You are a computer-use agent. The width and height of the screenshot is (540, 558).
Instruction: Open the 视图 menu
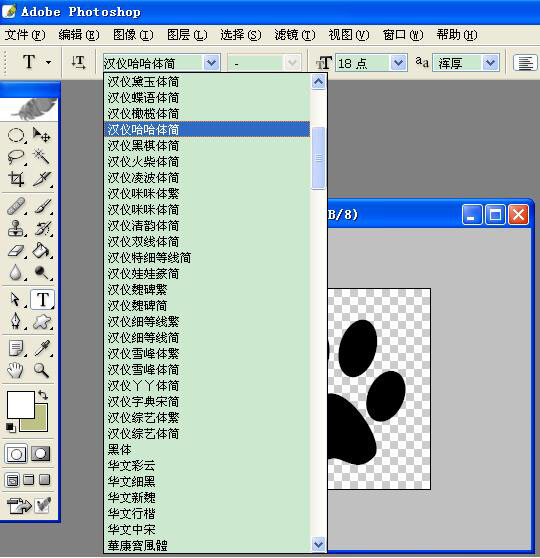(x=348, y=35)
